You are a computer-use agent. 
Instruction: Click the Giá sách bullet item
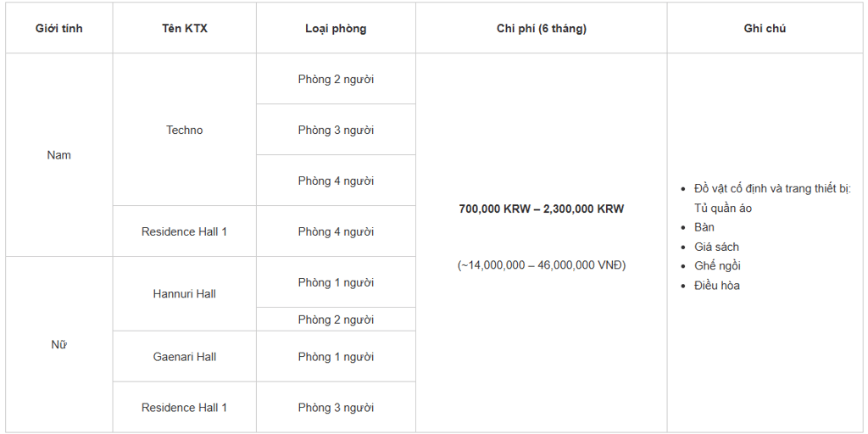pos(716,247)
